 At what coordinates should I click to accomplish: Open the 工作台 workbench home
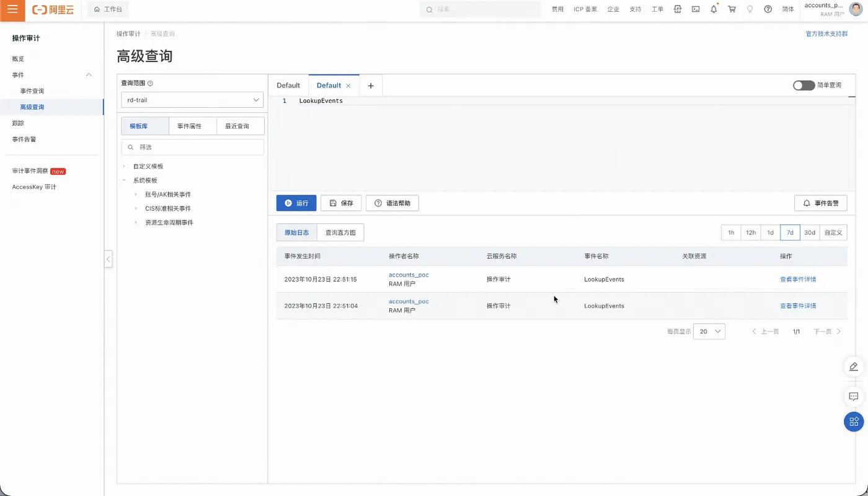108,9
